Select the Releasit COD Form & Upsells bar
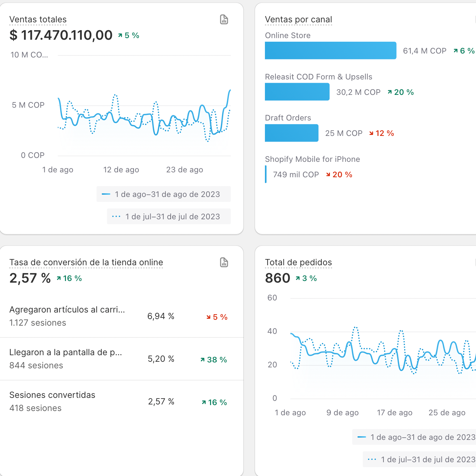476x476 pixels. [297, 92]
